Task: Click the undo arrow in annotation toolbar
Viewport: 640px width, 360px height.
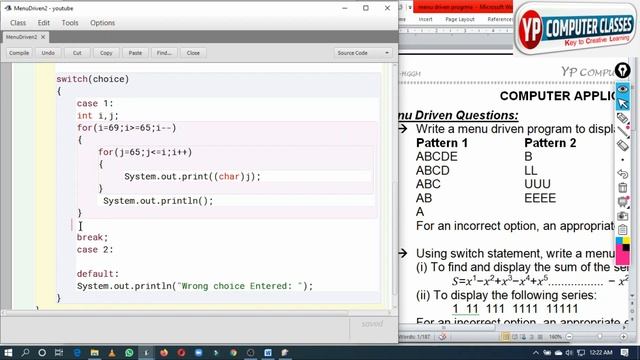Action: coord(622,173)
